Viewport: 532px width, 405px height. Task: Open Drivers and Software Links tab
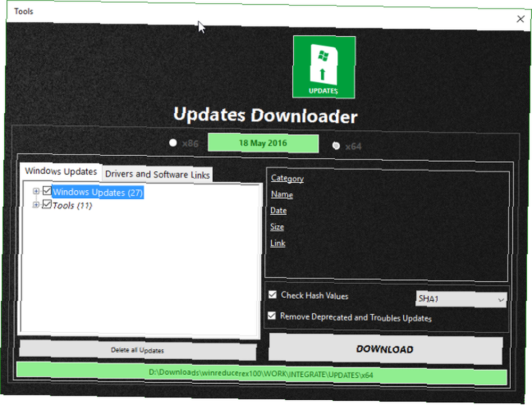coord(157,174)
